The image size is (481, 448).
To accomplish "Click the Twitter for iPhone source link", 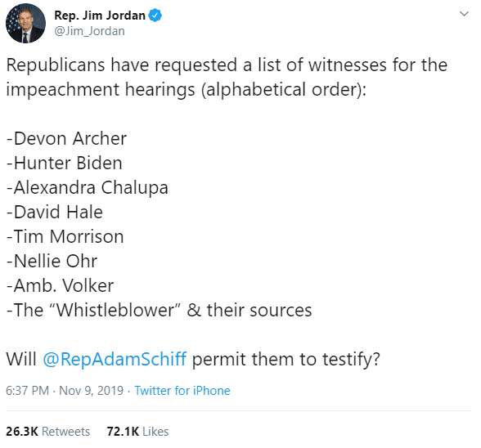I will point(182,391).
